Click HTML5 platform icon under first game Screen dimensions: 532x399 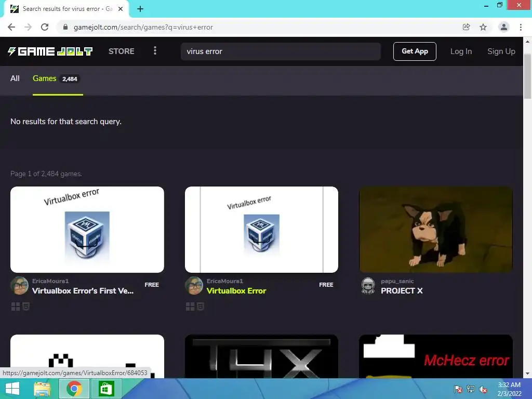26,307
